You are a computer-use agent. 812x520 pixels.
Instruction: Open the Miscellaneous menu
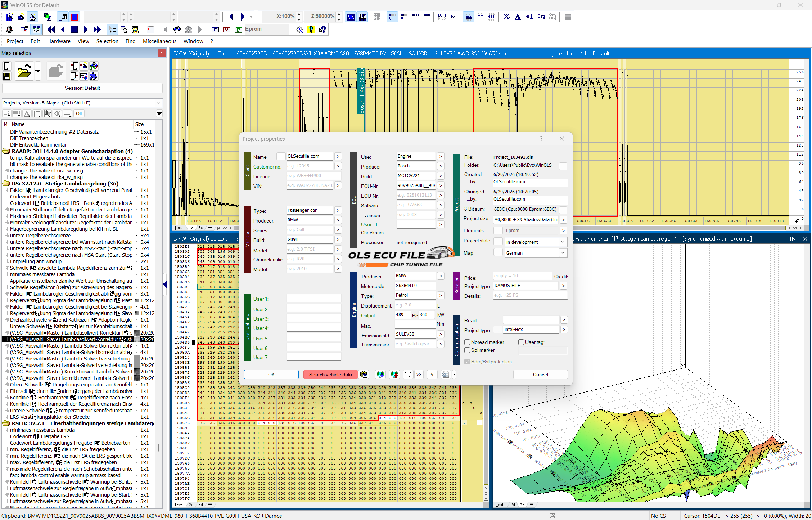tap(159, 41)
